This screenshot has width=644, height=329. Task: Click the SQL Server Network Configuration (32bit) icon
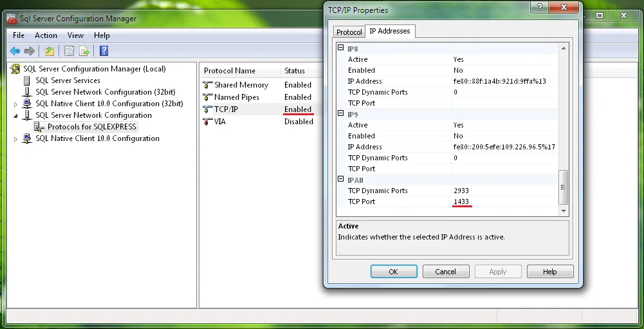(27, 92)
